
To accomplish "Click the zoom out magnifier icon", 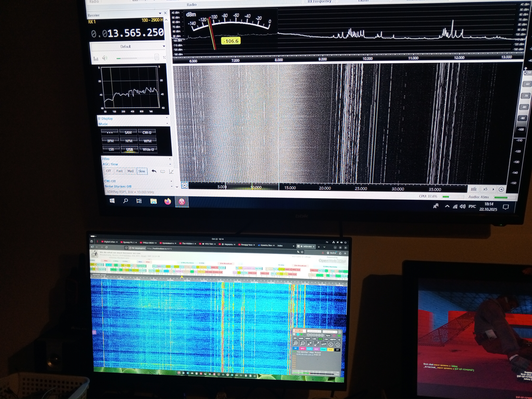I will coord(303,343).
